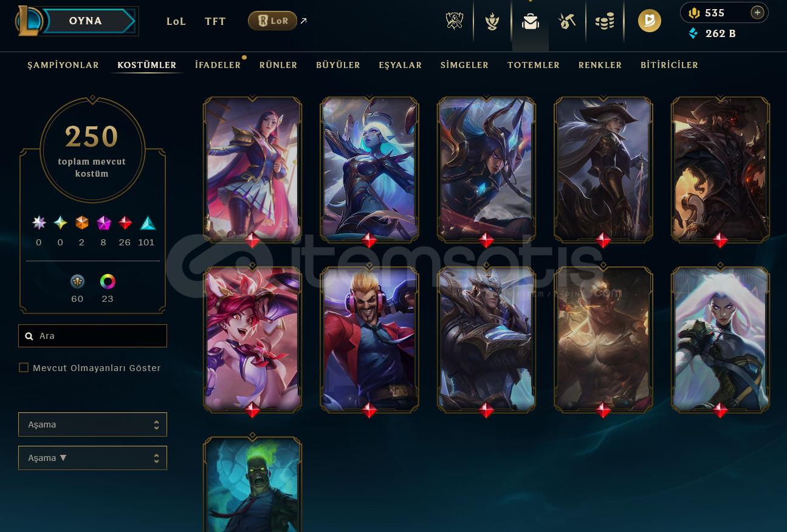The height and width of the screenshot is (532, 787).
Task: Click the round gold play-badge icon
Action: point(650,21)
